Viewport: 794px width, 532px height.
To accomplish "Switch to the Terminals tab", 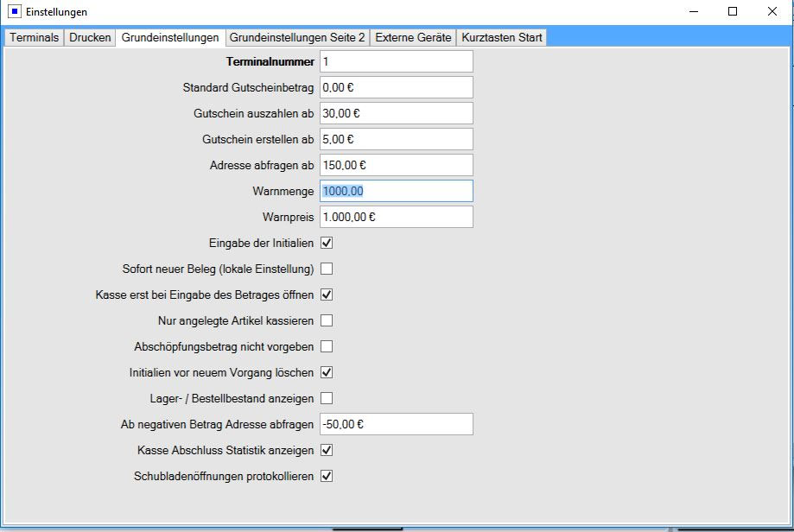I will [35, 38].
